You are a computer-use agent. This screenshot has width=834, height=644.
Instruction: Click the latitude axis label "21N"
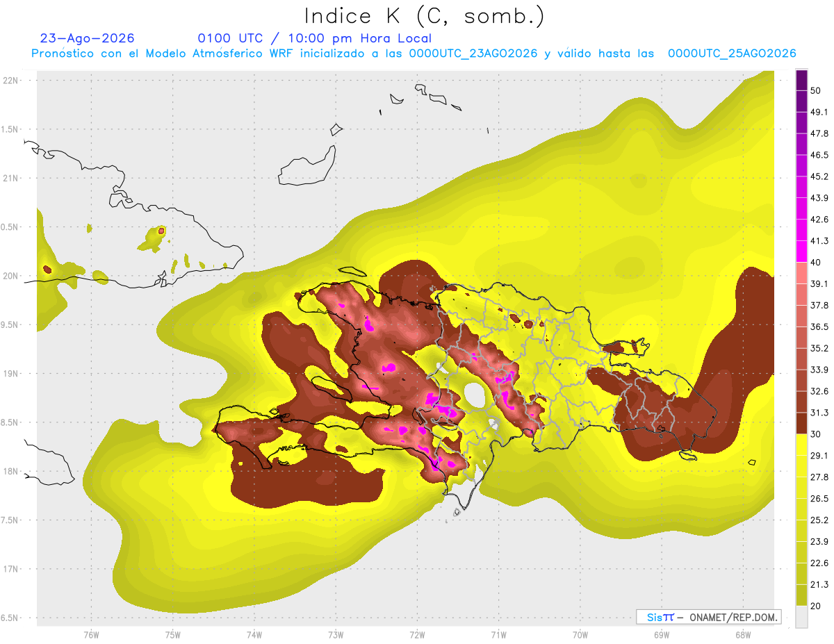[x=10, y=178]
